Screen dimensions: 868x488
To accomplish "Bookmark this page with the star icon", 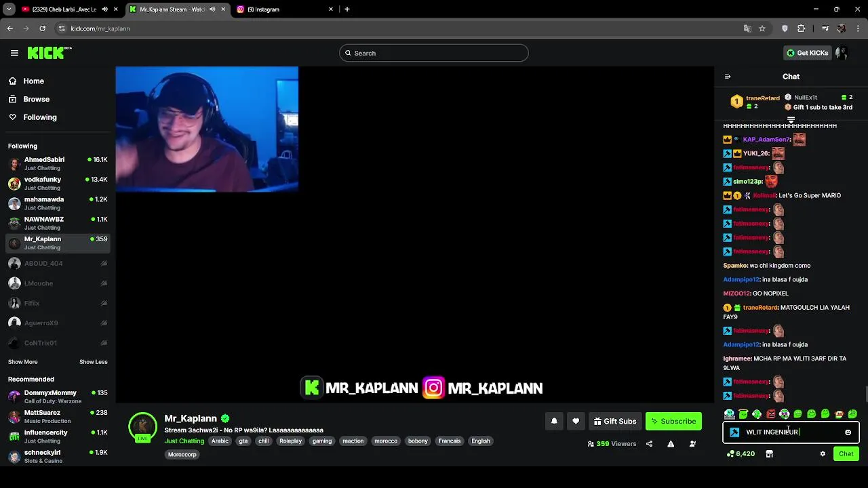I will (x=762, y=28).
